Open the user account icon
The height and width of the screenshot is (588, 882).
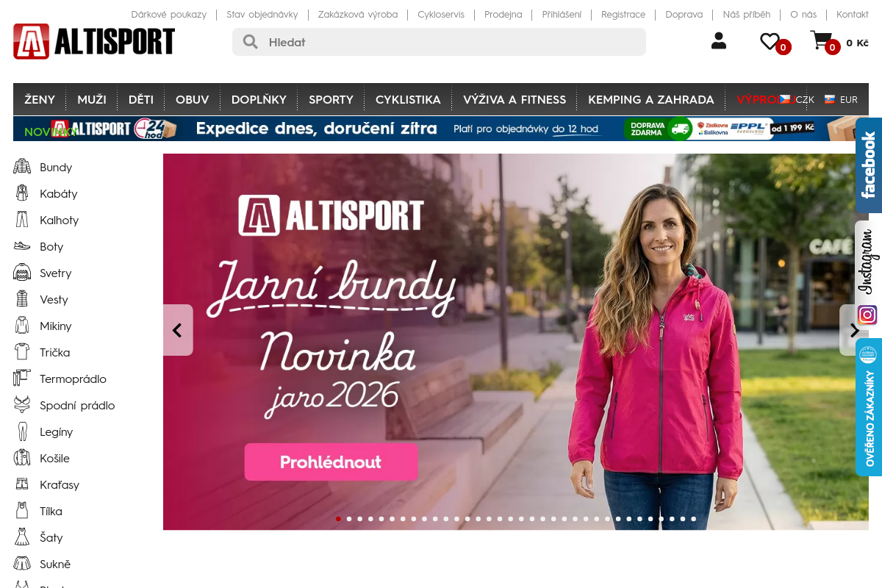click(x=718, y=41)
